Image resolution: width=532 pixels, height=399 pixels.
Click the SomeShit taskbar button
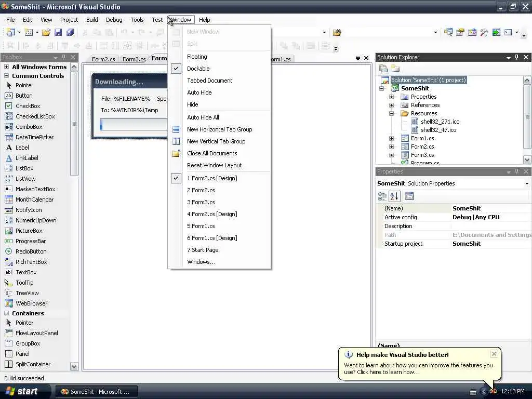[96, 392]
